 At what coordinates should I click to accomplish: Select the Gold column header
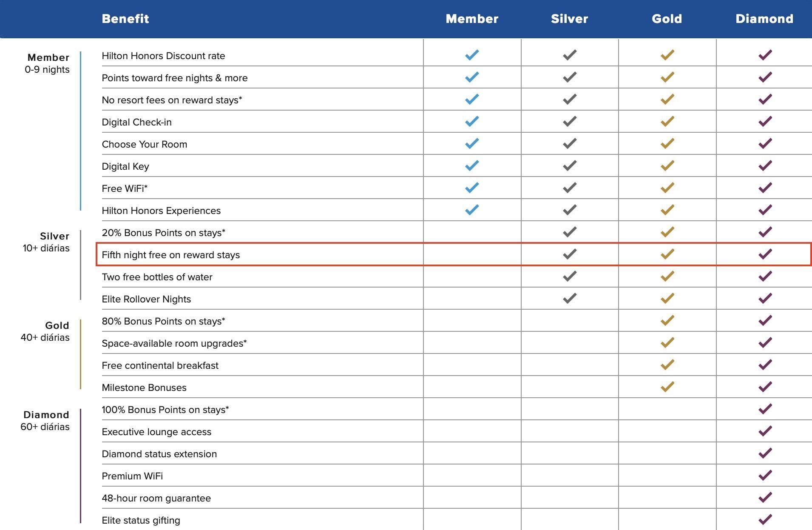tap(667, 19)
